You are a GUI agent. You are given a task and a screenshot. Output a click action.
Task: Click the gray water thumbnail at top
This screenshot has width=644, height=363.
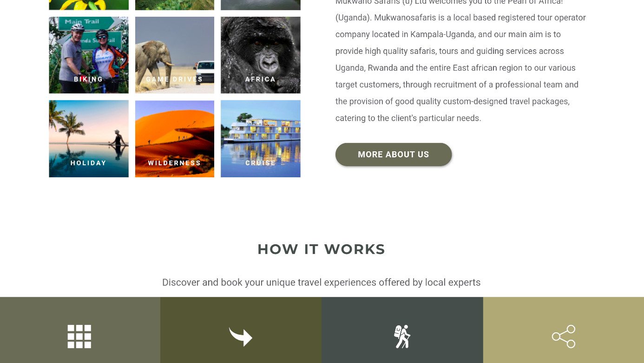click(261, 5)
